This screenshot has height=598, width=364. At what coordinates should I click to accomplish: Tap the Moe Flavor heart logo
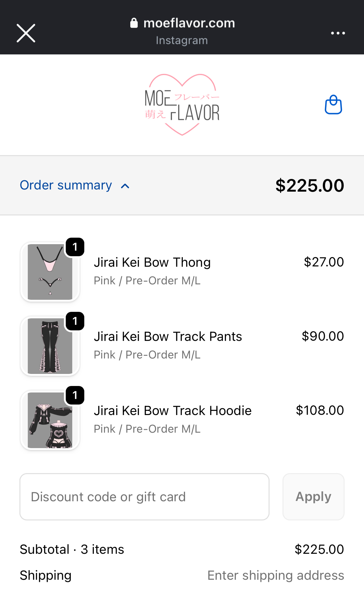point(182,105)
